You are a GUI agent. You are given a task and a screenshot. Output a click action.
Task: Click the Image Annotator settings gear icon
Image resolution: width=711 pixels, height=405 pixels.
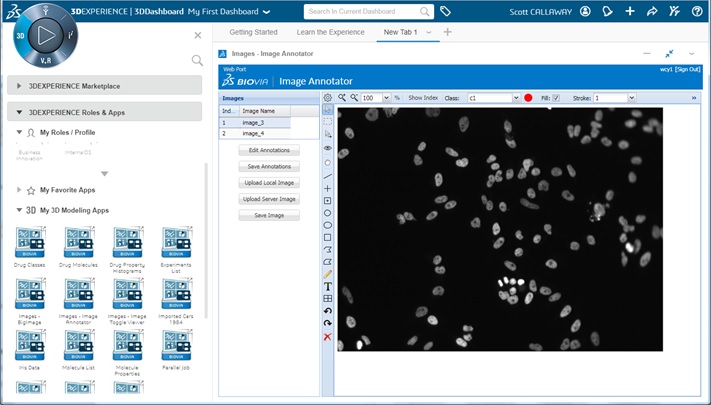tap(327, 98)
